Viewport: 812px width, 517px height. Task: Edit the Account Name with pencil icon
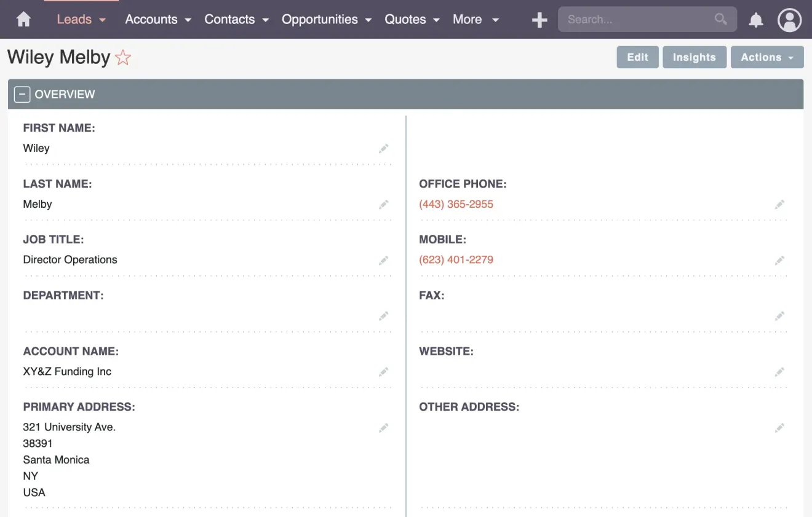383,371
